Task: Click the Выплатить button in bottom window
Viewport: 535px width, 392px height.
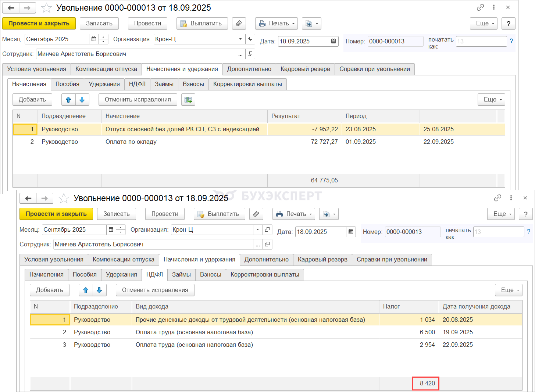Action: click(x=219, y=214)
